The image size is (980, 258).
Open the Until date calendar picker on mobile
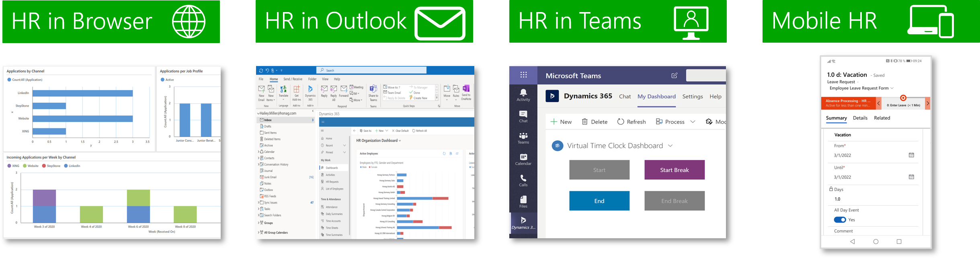tap(911, 177)
